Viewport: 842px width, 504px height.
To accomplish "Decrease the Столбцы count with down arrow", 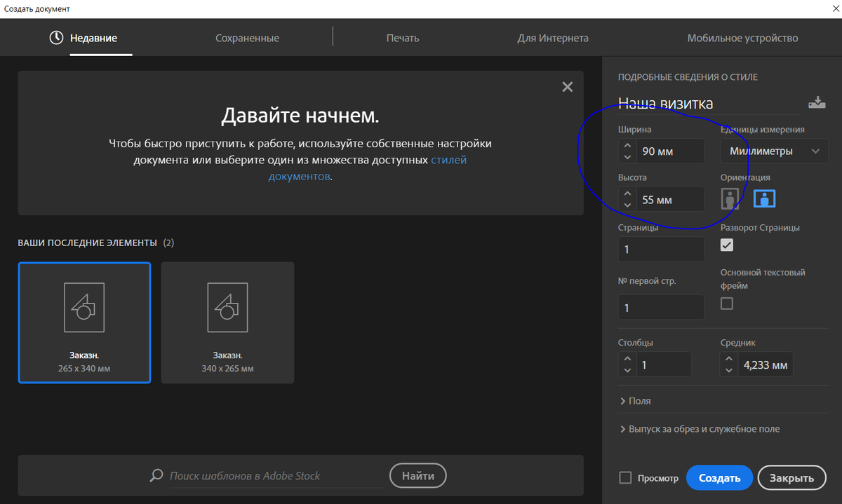I will coord(627,371).
